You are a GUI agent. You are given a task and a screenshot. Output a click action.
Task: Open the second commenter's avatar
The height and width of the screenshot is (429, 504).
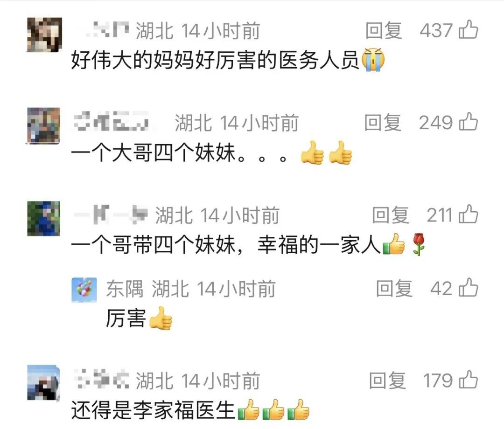tap(43, 125)
